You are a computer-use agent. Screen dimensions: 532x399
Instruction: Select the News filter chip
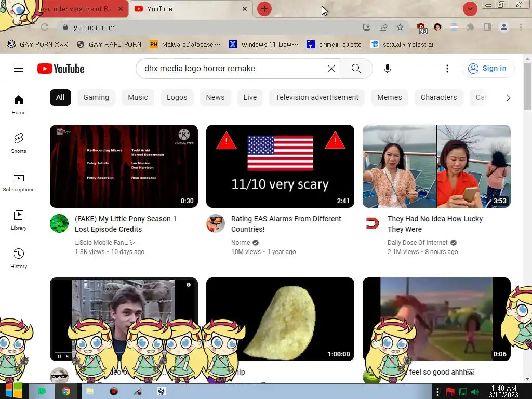pos(215,97)
